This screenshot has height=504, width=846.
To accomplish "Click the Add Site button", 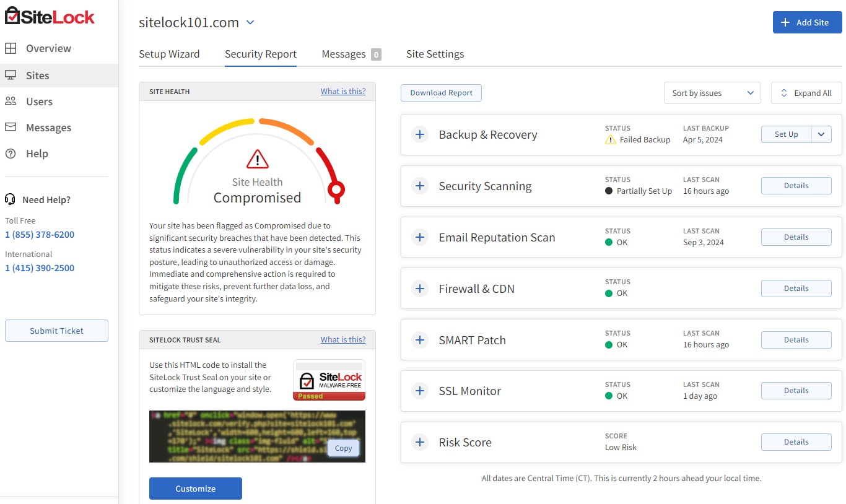I will coord(807,22).
